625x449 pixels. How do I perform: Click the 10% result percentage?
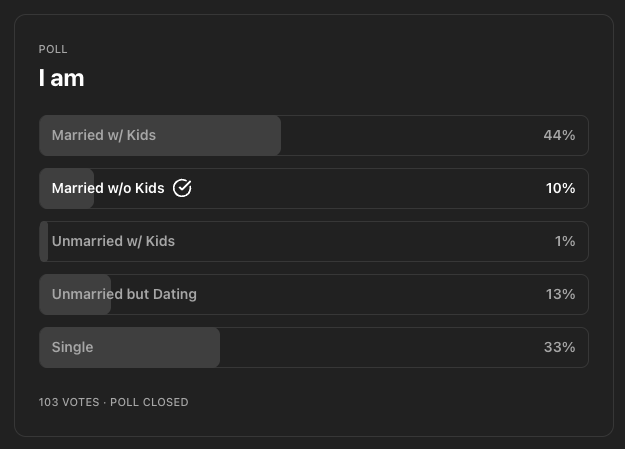[x=560, y=188]
